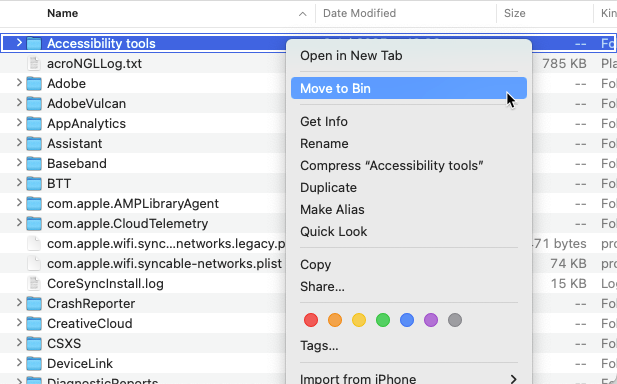Expand the CSXS folder

click(19, 343)
